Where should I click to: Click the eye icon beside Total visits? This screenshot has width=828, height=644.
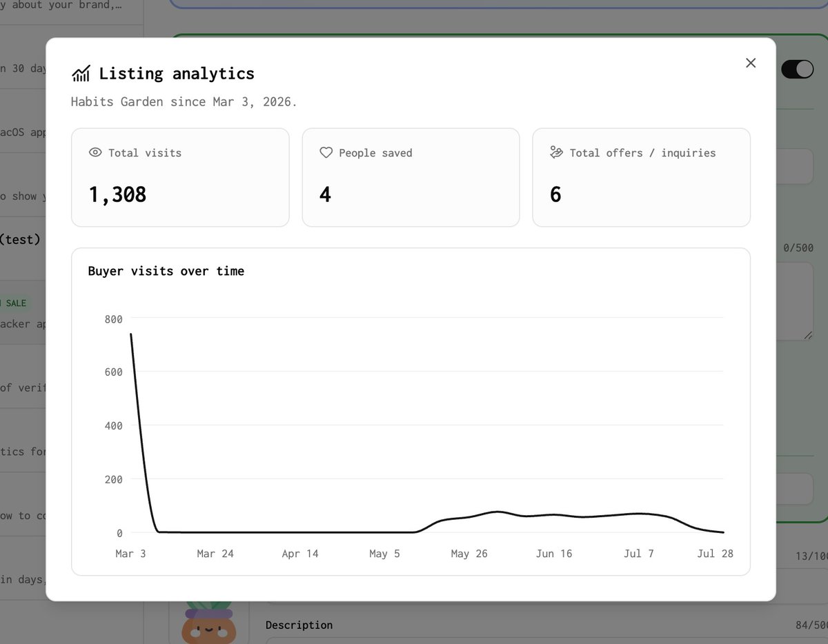[95, 152]
